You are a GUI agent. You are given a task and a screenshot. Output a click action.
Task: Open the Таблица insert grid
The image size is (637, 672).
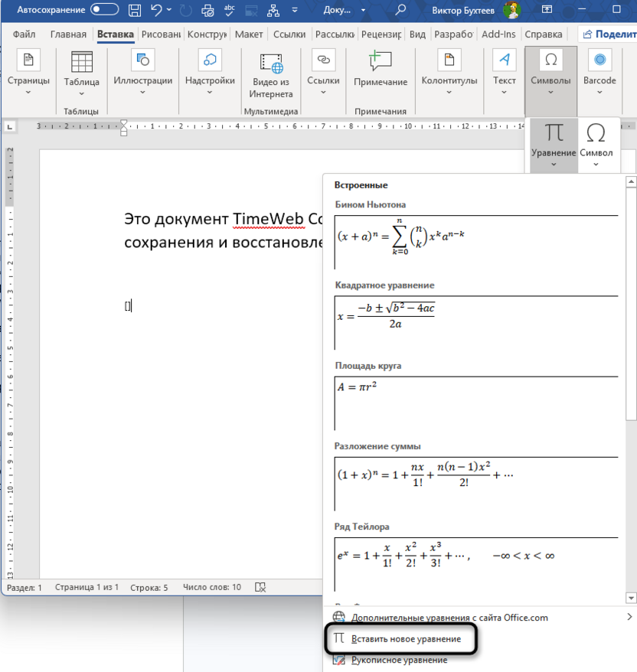pyautogui.click(x=81, y=73)
